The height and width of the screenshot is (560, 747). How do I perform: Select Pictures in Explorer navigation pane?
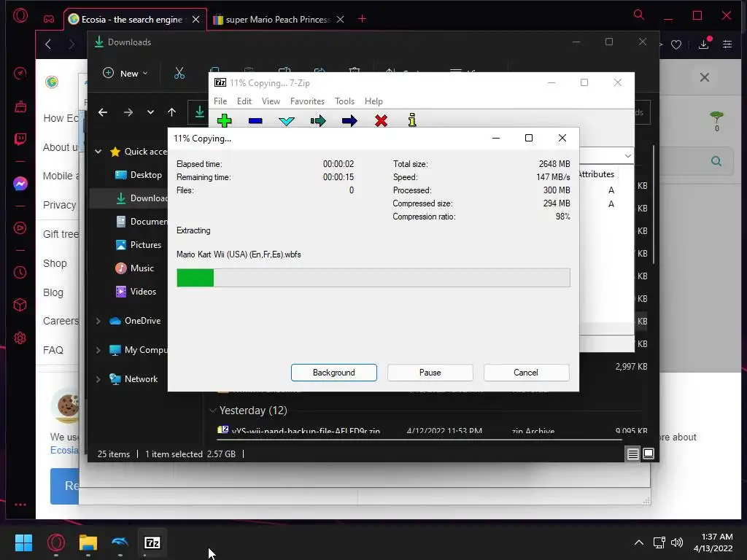click(138, 245)
